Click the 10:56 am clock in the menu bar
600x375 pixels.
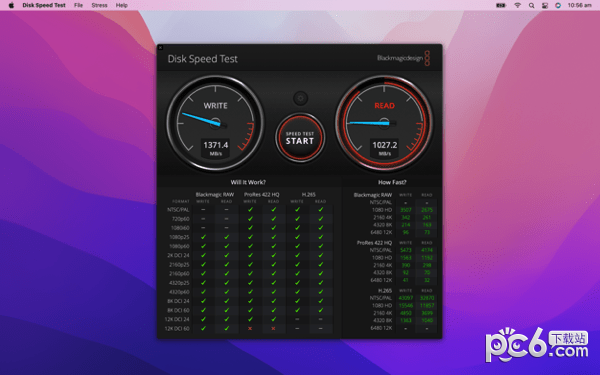[579, 5]
